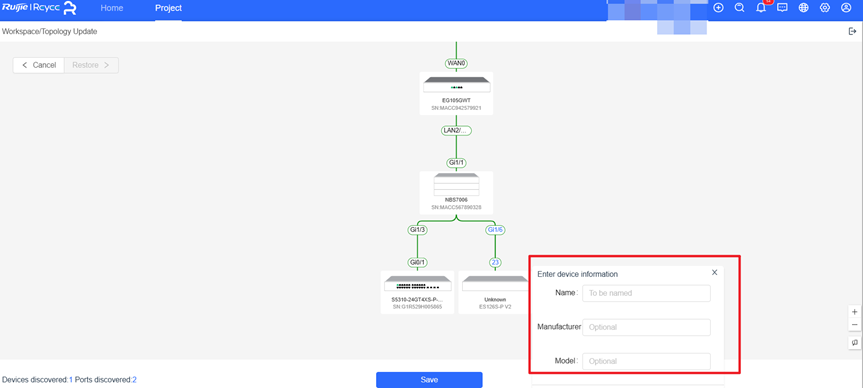Click the Gi0/1 port label

pos(417,263)
